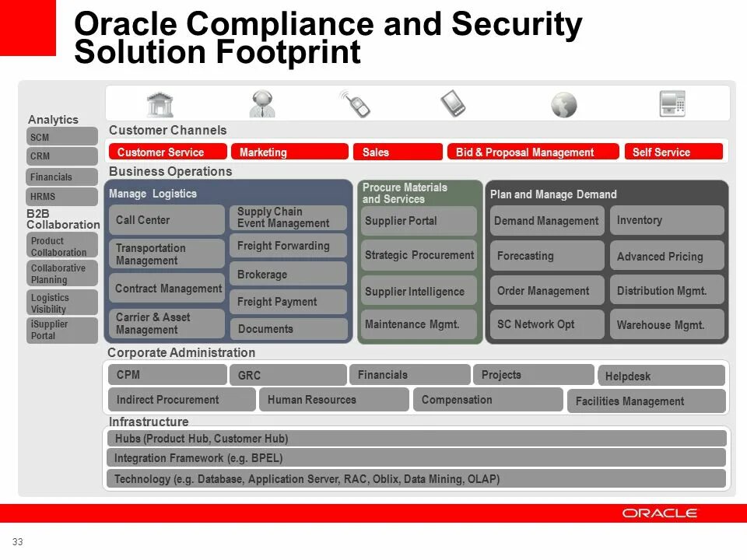Click Procure Materials and Services heading
The width and height of the screenshot is (747, 560).
tap(405, 193)
